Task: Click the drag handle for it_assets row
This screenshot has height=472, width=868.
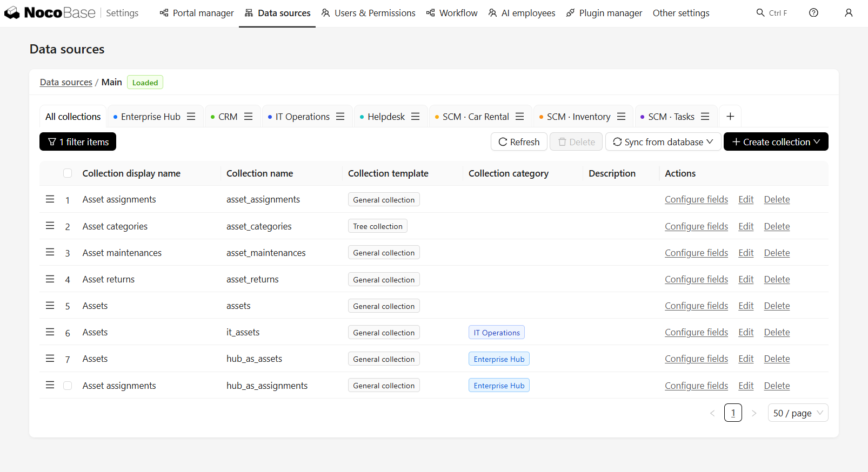Action: pos(50,332)
